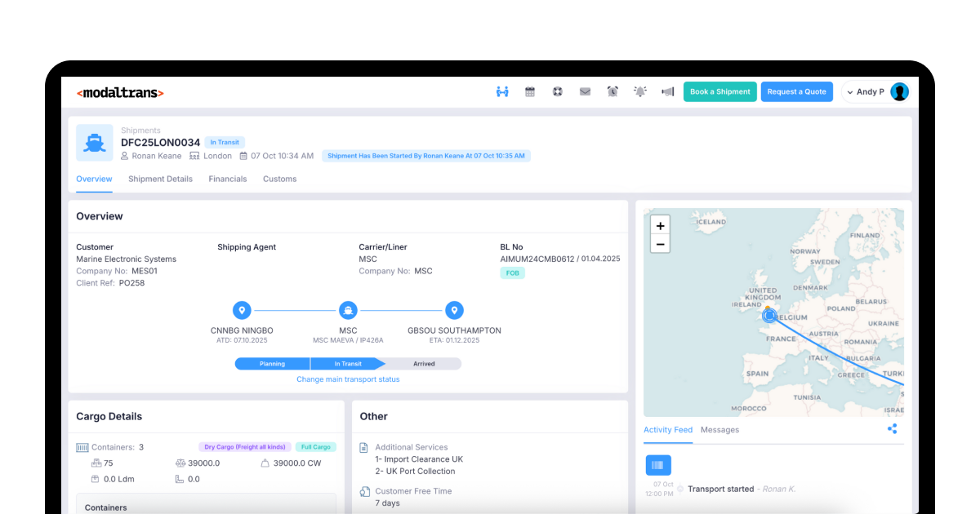
Task: Switch to the Overview tab
Action: pos(94,179)
